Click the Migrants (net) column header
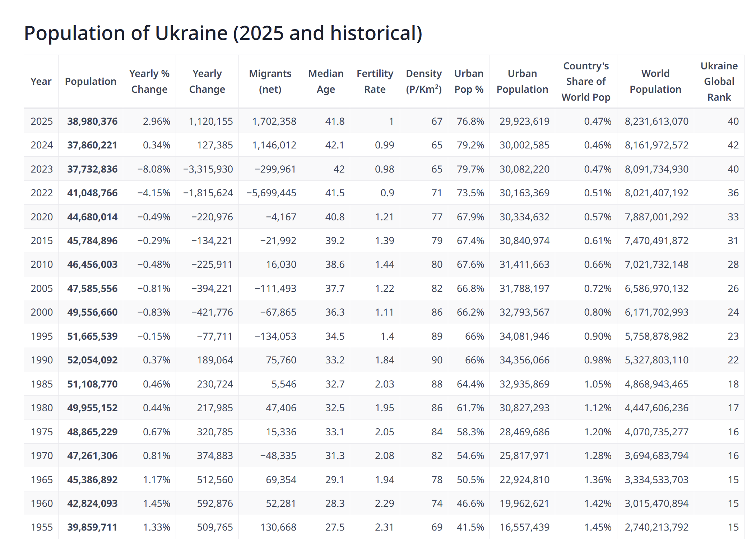 point(270,82)
